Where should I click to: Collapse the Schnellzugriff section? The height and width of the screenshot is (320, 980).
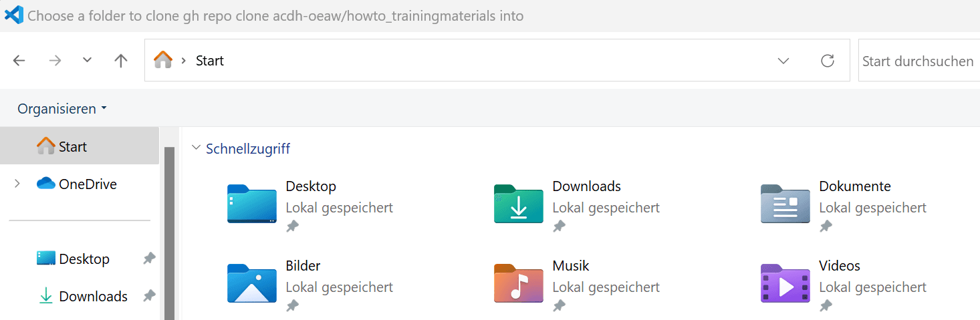tap(196, 148)
